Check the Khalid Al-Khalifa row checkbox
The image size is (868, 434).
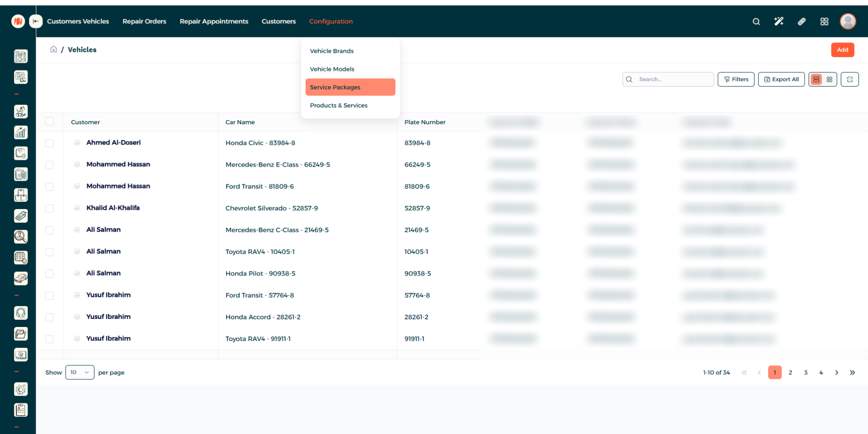pyautogui.click(x=50, y=209)
